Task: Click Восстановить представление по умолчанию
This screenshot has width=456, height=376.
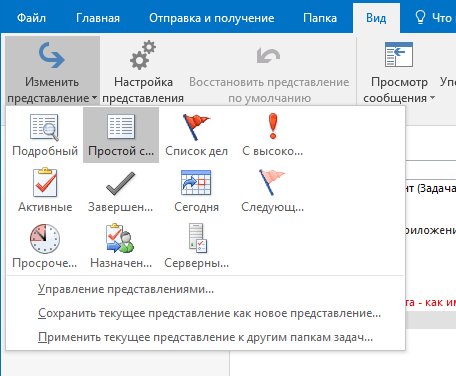Action: coord(269,71)
